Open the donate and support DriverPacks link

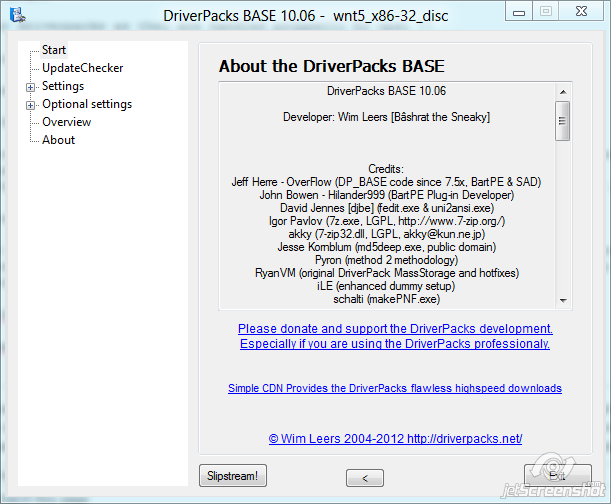coord(395,329)
